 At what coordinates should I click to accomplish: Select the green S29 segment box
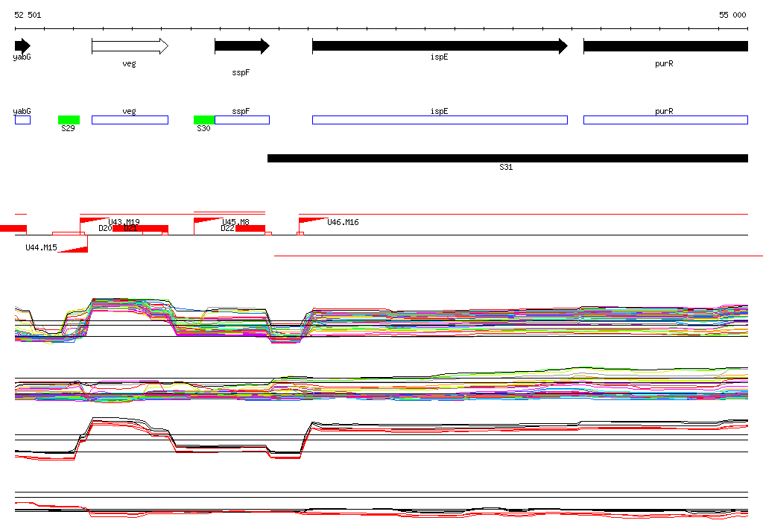tap(69, 120)
